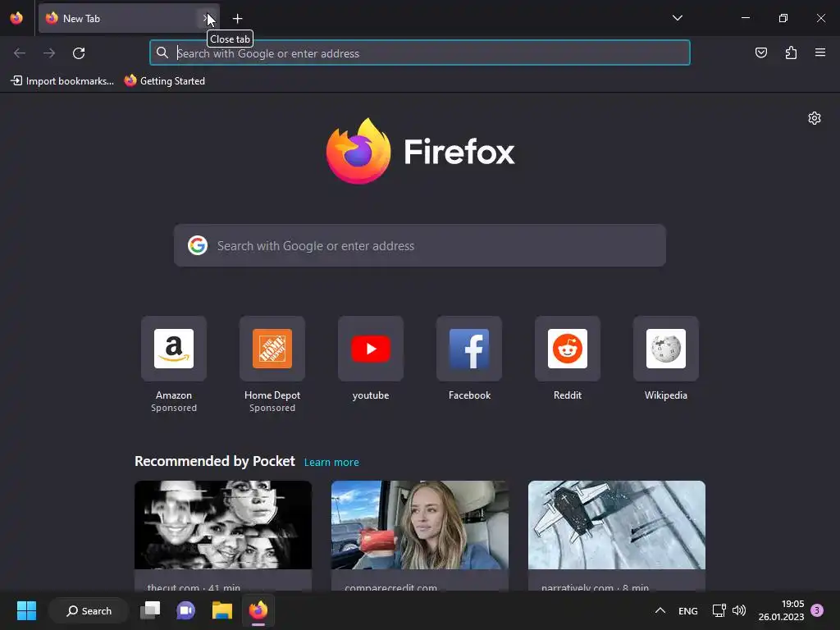
Task: Open the Save to Pocket icon
Action: (x=760, y=52)
